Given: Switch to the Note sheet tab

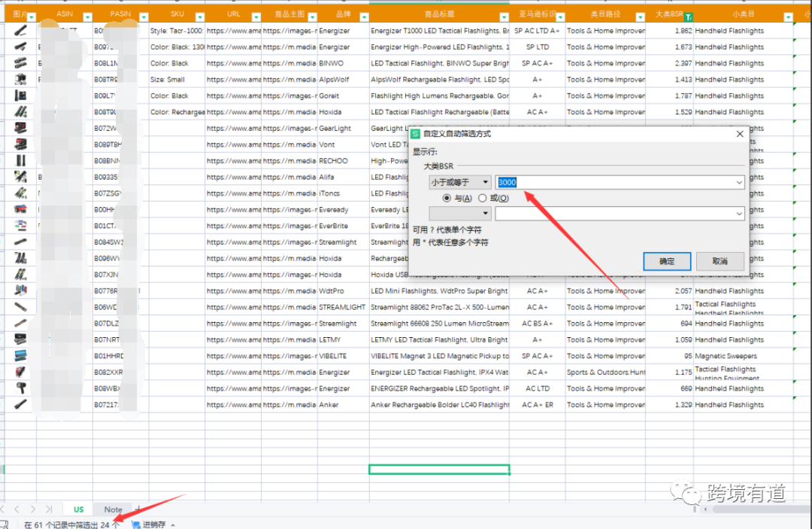Looking at the screenshot, I should pyautogui.click(x=113, y=509).
